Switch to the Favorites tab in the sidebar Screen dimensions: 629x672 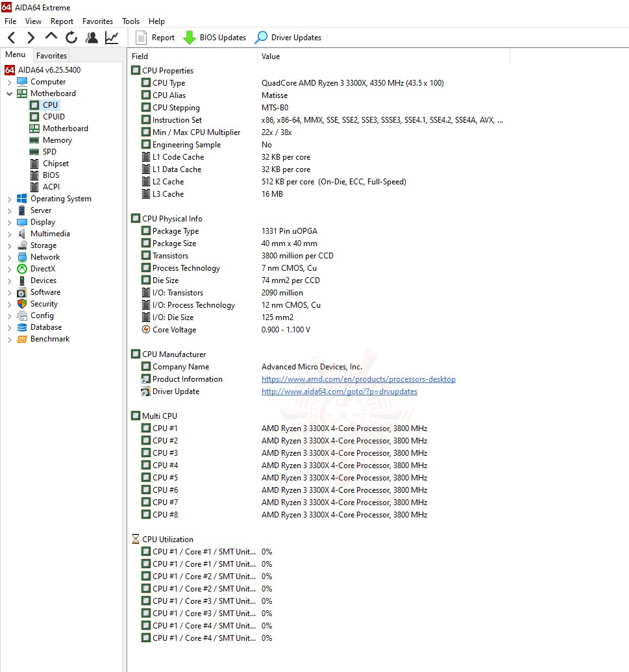51,56
